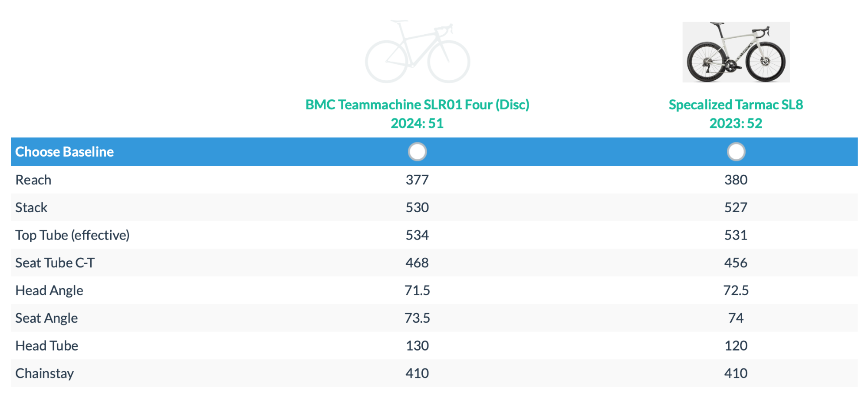Click the Choose Baseline header label
This screenshot has height=394, width=868.
64,152
